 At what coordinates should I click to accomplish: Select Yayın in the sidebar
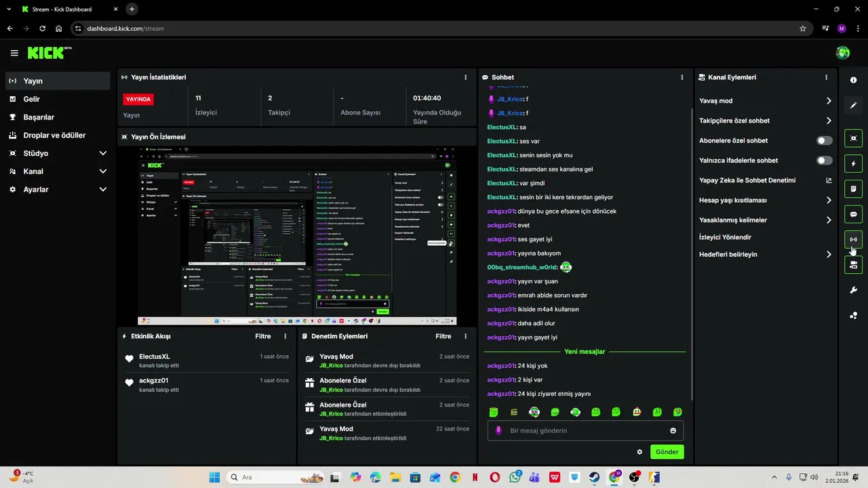pos(58,81)
